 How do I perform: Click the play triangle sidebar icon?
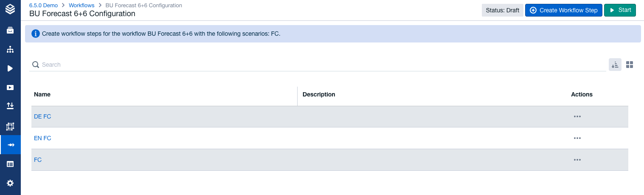click(10, 68)
